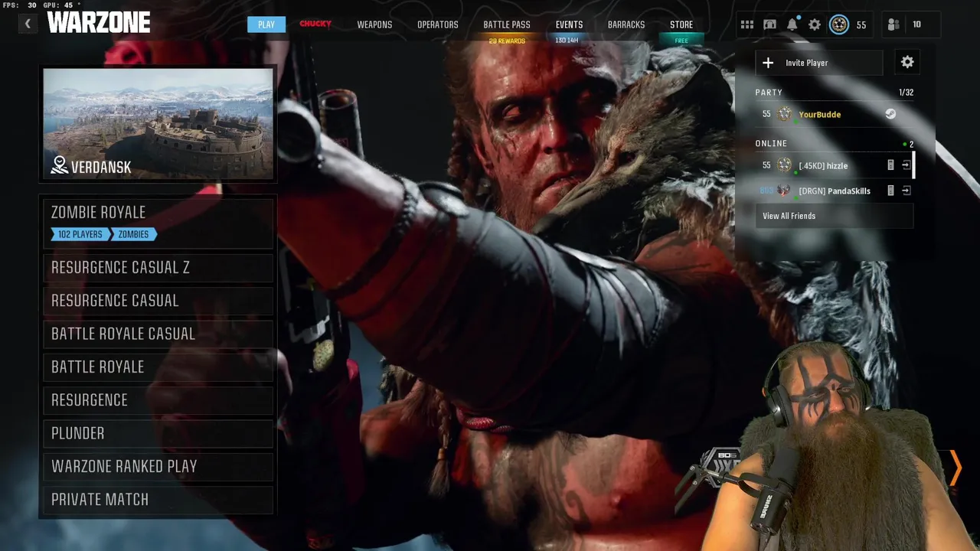Viewport: 980px width, 551px height.
Task: Open player rank emblem profile
Action: pyautogui.click(x=839, y=24)
